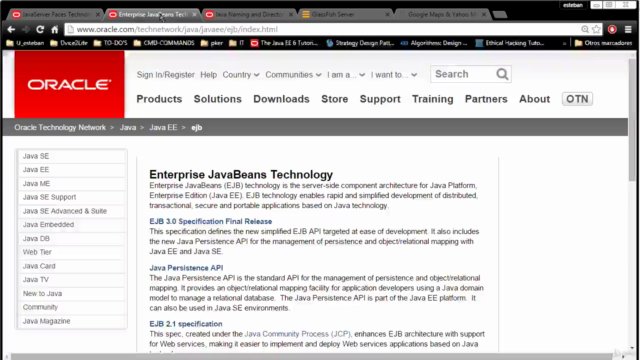Click the page vertical scrollbar thumb
This screenshot has height=360, width=640.
pos(632,120)
